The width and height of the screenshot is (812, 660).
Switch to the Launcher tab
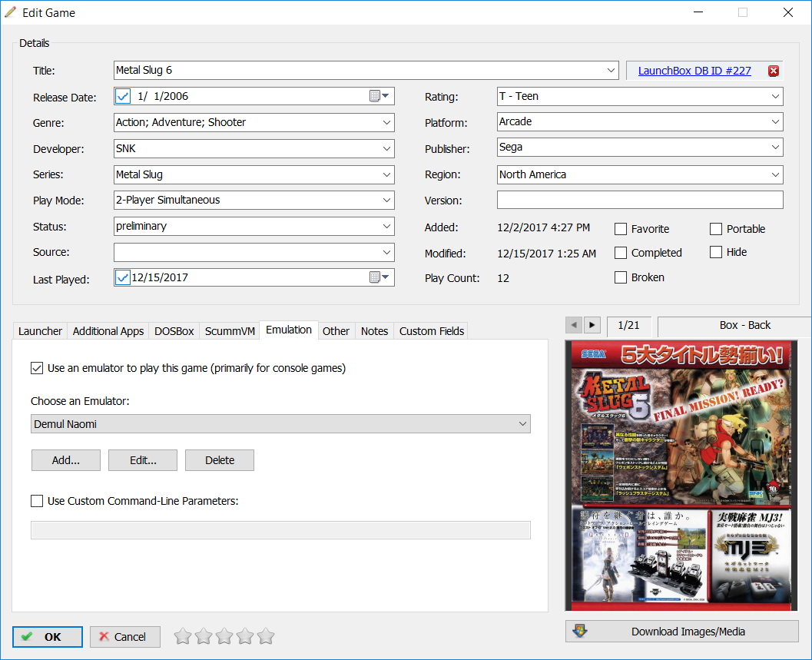tap(40, 331)
